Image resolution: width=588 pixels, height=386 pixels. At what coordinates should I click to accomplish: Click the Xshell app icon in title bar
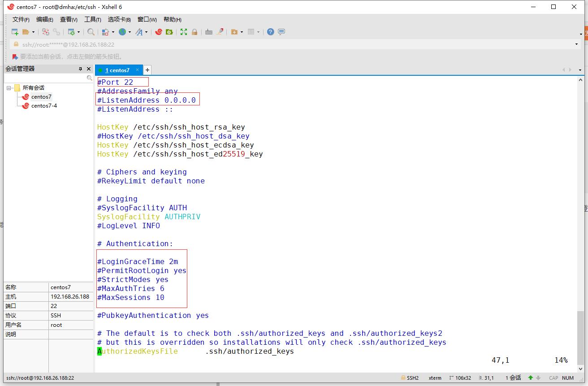click(11, 7)
